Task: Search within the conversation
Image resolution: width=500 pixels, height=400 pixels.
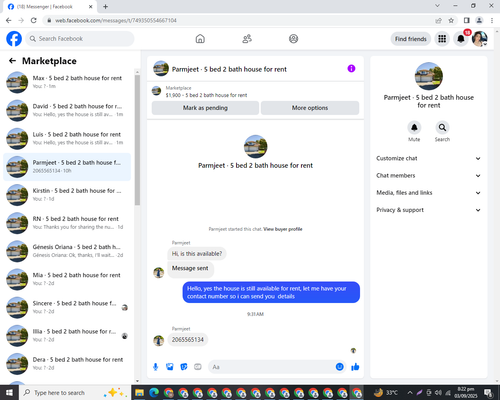Action: tap(442, 128)
